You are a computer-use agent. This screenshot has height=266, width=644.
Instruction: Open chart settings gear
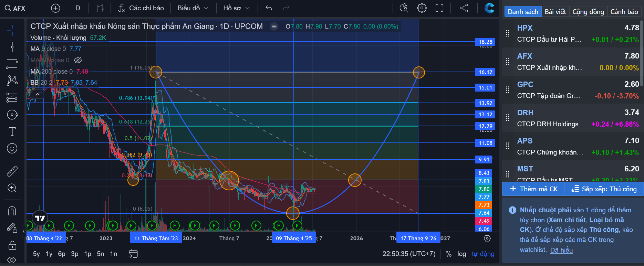[x=422, y=8]
